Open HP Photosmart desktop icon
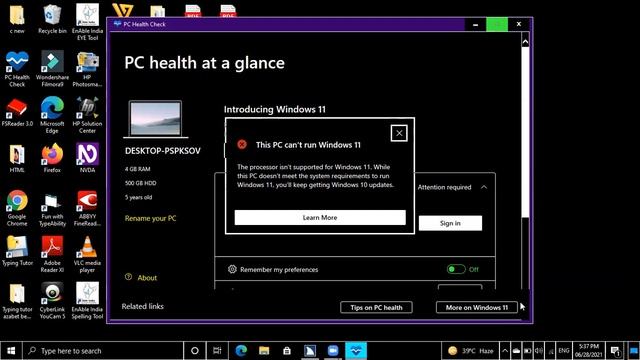640x360 pixels. point(87,69)
